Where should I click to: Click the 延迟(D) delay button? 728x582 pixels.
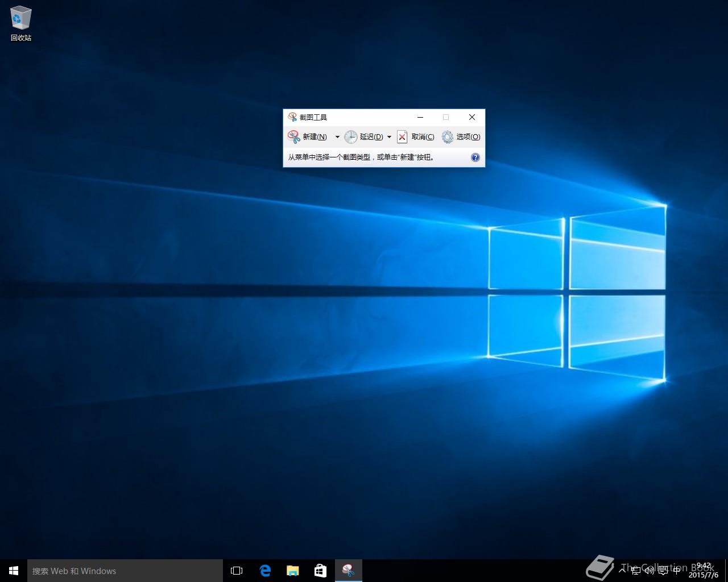[x=363, y=136]
